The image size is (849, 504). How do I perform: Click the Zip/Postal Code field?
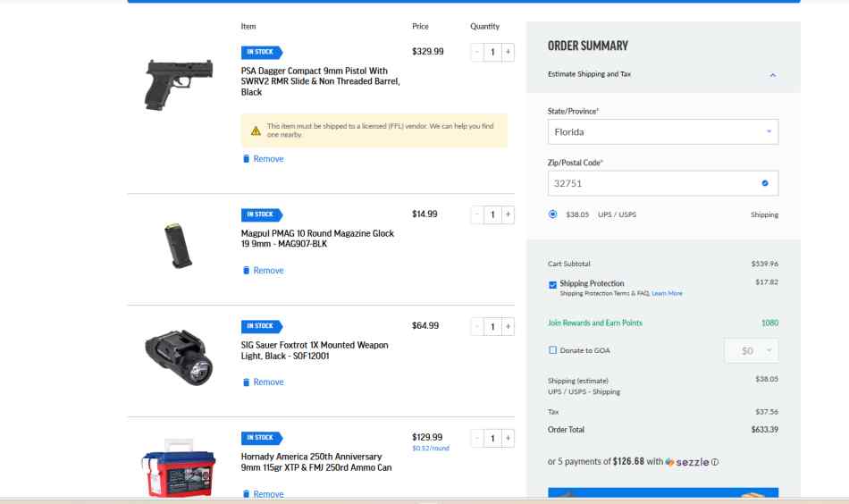(663, 183)
